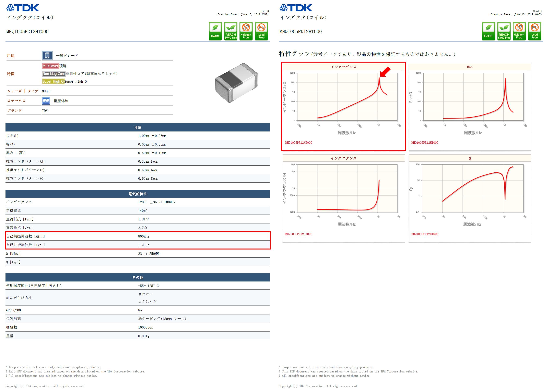Click self-resonant frequency min value 800MHz
The width and height of the screenshot is (553, 392).
pos(144,236)
